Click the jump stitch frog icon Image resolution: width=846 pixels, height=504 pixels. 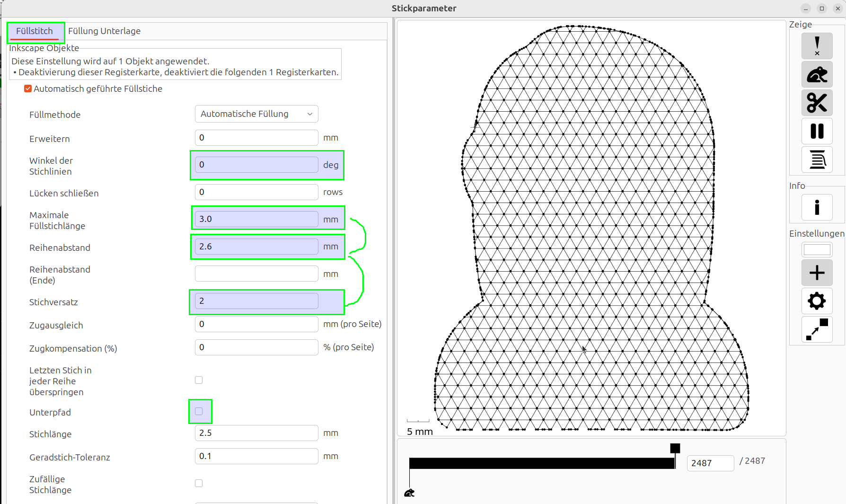tap(817, 74)
